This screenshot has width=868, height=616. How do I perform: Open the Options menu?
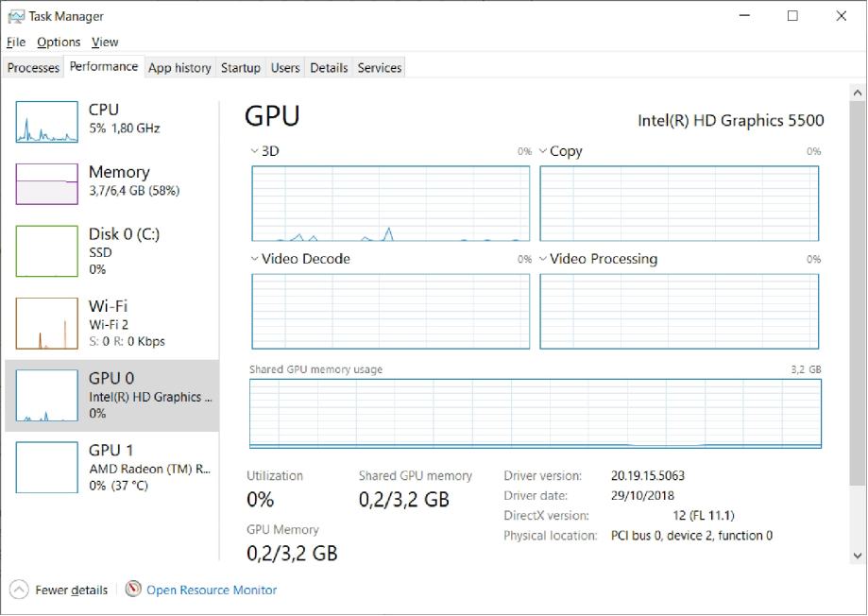[59, 42]
